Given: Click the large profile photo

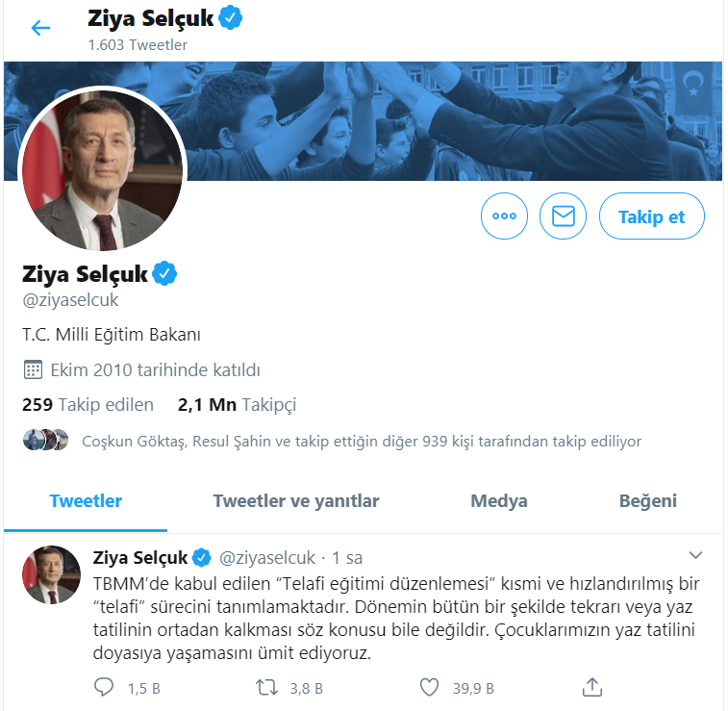Looking at the screenshot, I should pyautogui.click(x=103, y=173).
